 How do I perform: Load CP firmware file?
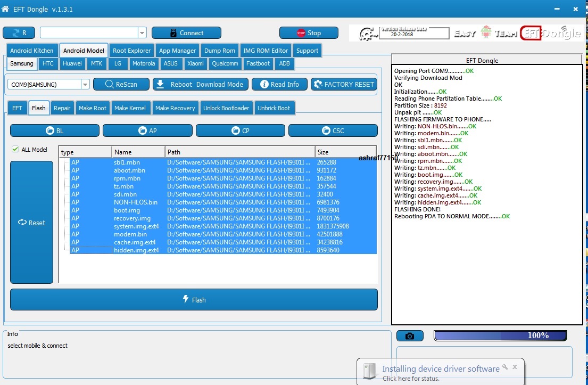(x=241, y=130)
